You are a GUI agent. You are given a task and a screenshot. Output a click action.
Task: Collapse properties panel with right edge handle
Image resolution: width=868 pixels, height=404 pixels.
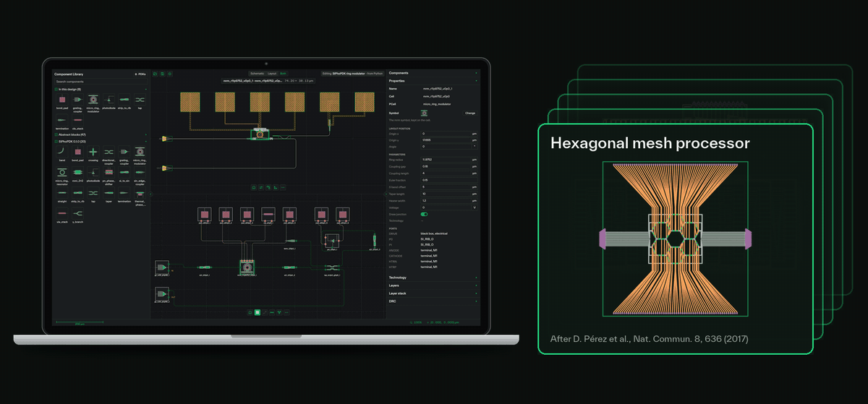coord(386,194)
